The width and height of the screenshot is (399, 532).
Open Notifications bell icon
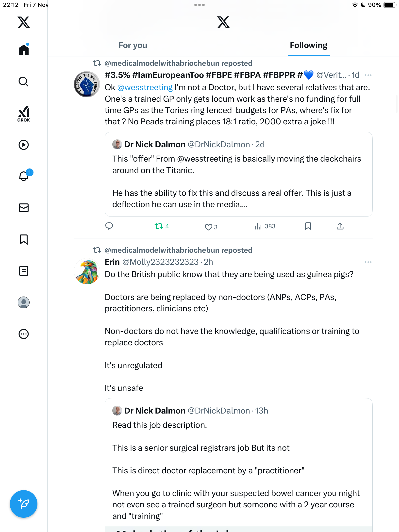pyautogui.click(x=24, y=176)
